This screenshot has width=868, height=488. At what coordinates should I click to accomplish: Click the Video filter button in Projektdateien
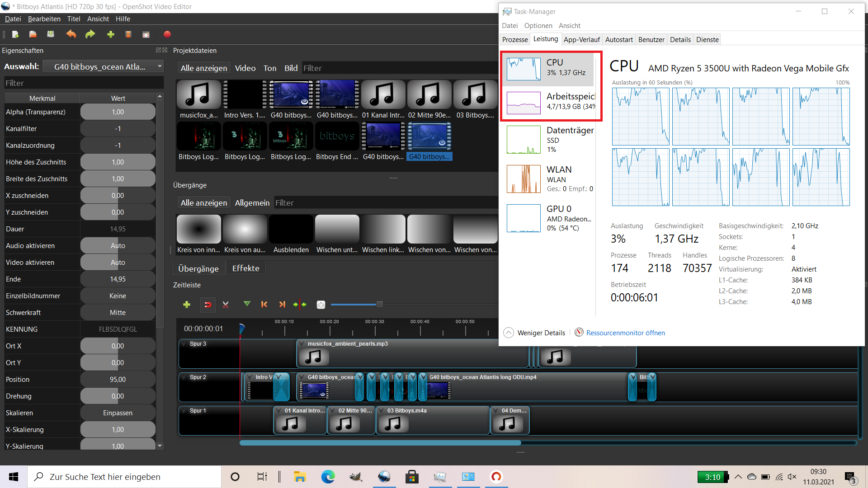(245, 68)
